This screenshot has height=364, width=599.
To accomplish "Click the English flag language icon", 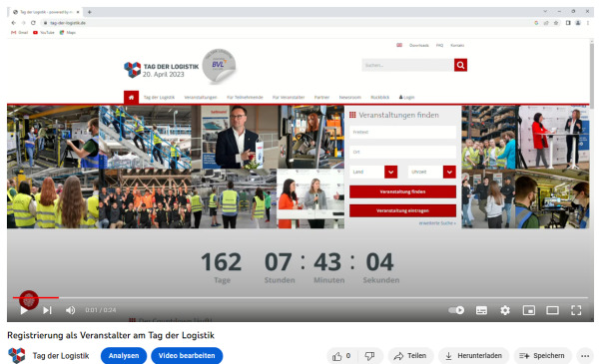I will click(x=399, y=45).
